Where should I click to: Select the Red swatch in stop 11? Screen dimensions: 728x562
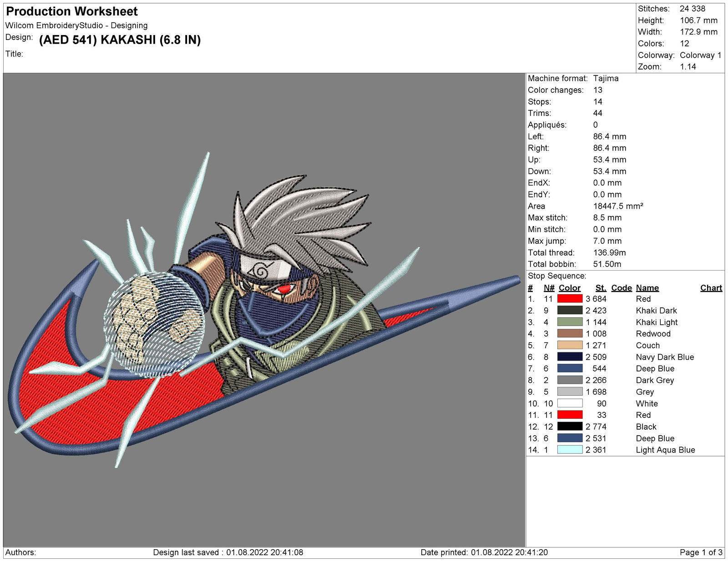tap(570, 415)
